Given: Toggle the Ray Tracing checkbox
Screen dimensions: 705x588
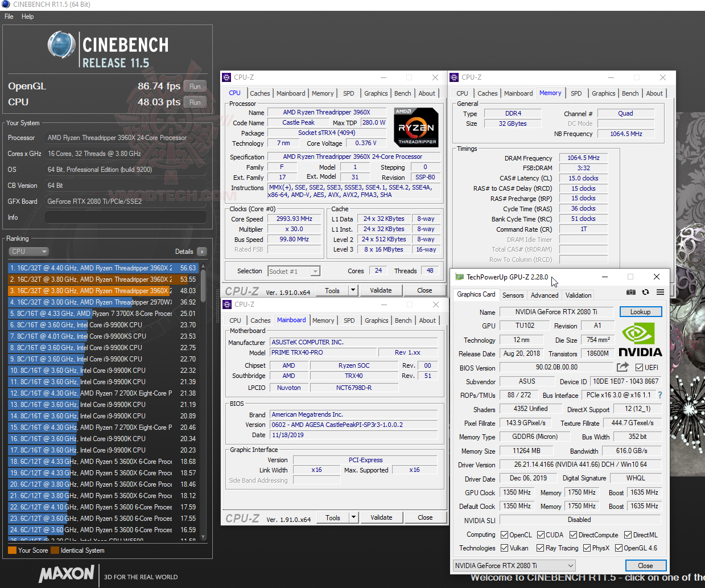Looking at the screenshot, I should point(541,548).
